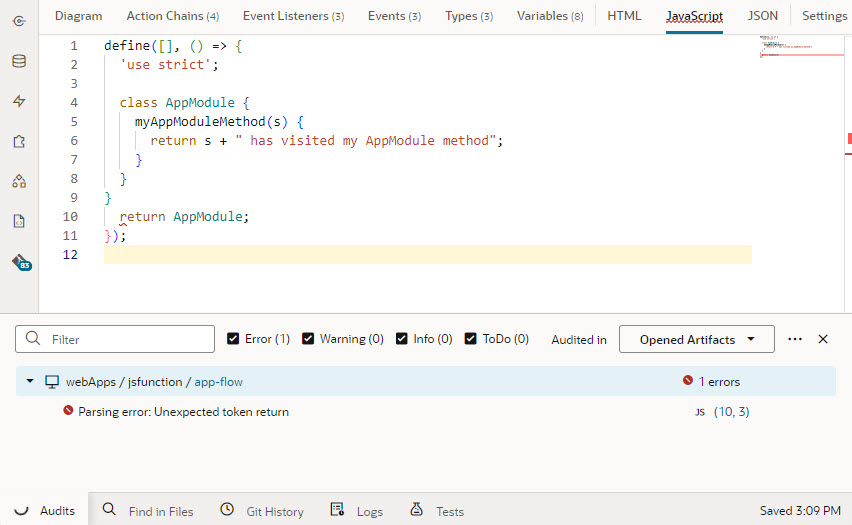Click the 1 errors count label
The image size is (852, 525).
tap(719, 382)
